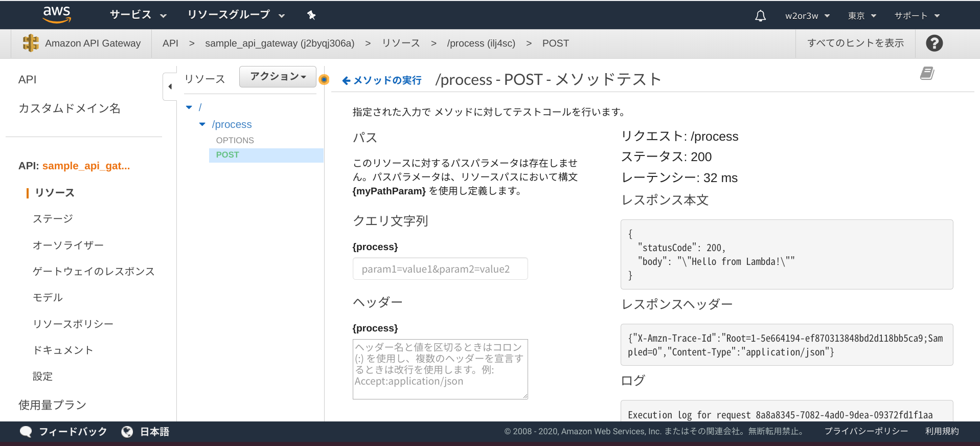Click the pin shortcut icon in navbar
This screenshot has width=980, height=446.
pos(311,15)
